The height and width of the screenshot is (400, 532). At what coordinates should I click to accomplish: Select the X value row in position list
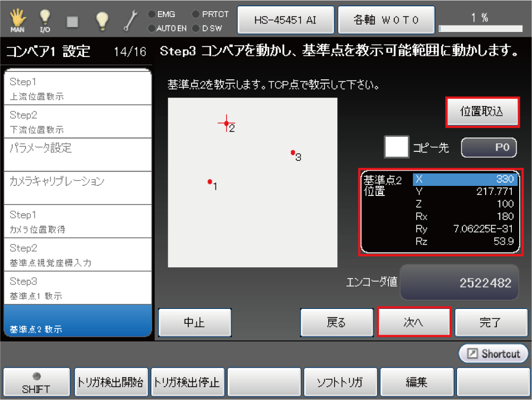(x=464, y=179)
